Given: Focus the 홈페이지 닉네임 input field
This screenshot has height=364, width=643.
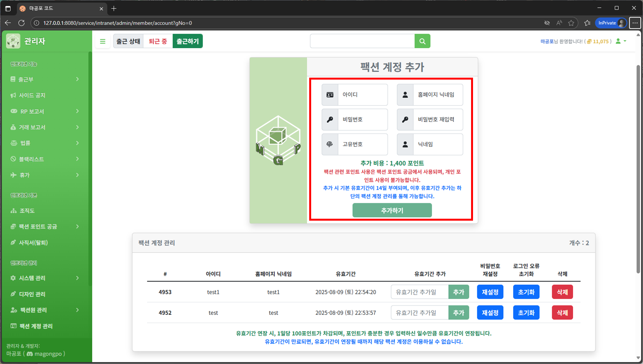Looking at the screenshot, I should tap(438, 95).
